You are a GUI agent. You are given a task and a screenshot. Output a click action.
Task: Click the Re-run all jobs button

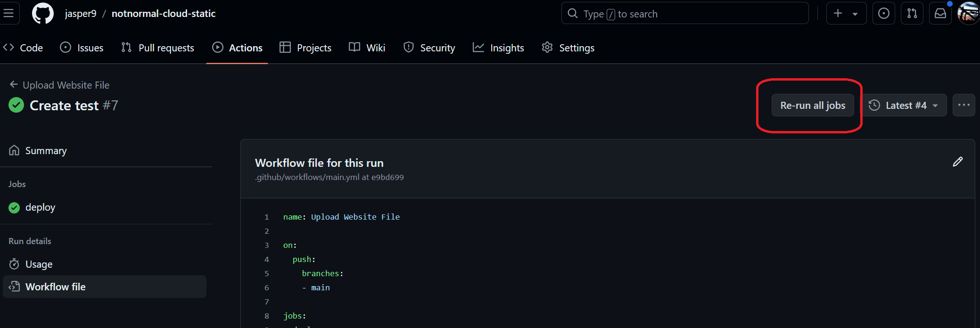(812, 105)
